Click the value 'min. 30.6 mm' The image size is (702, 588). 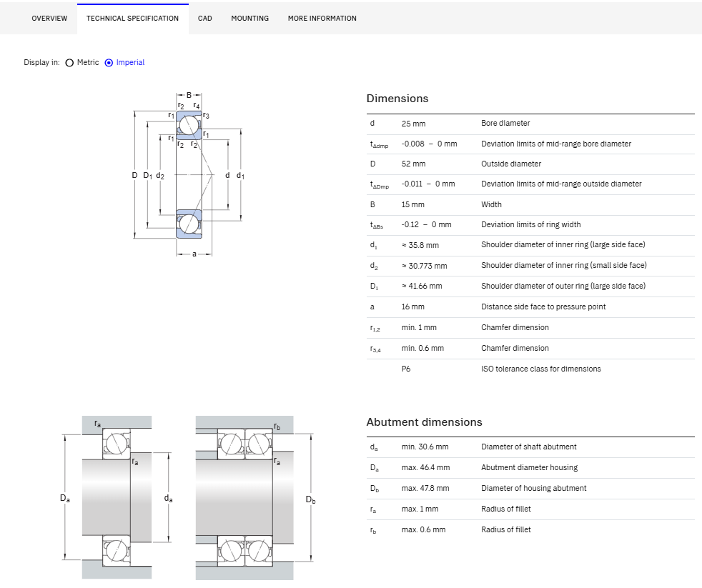[425, 447]
